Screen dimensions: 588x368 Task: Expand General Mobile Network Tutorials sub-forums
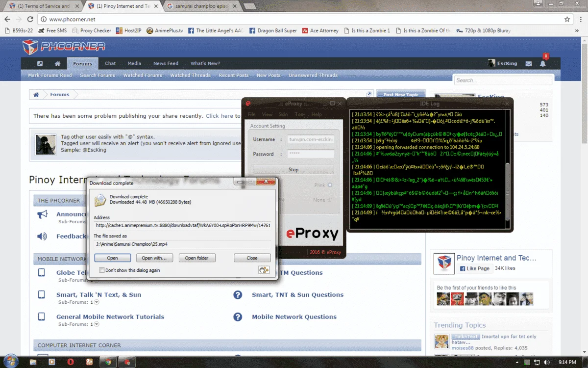[97, 324]
